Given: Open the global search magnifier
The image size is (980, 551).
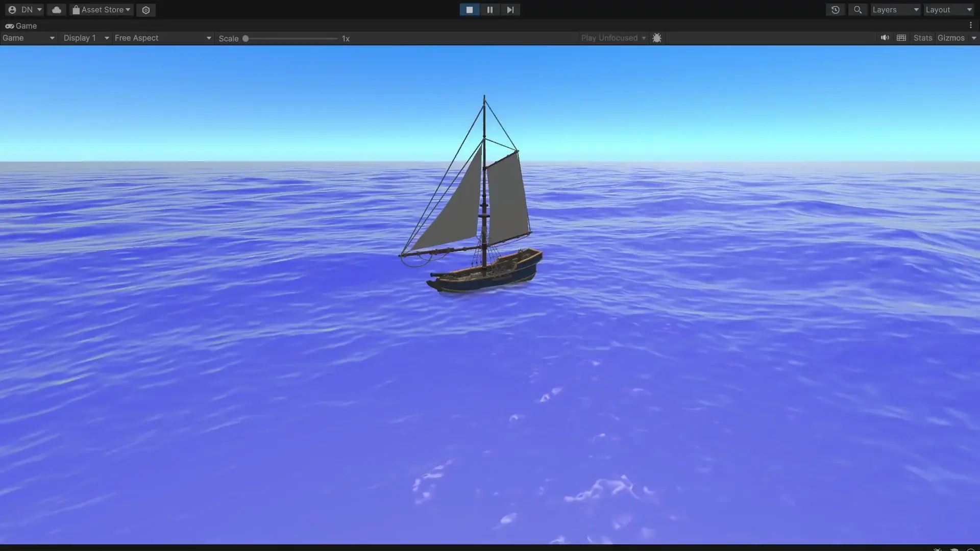Looking at the screenshot, I should (x=858, y=10).
